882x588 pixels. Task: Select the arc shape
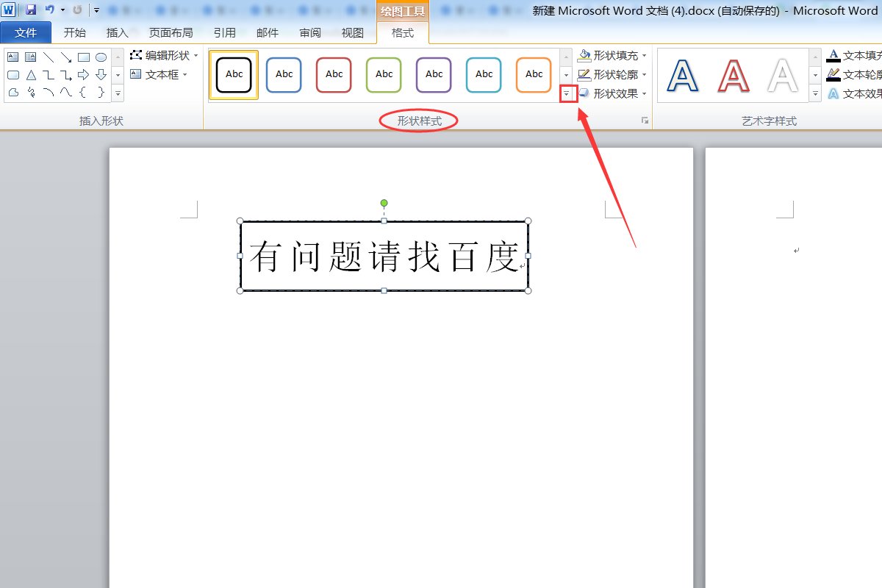click(x=49, y=92)
